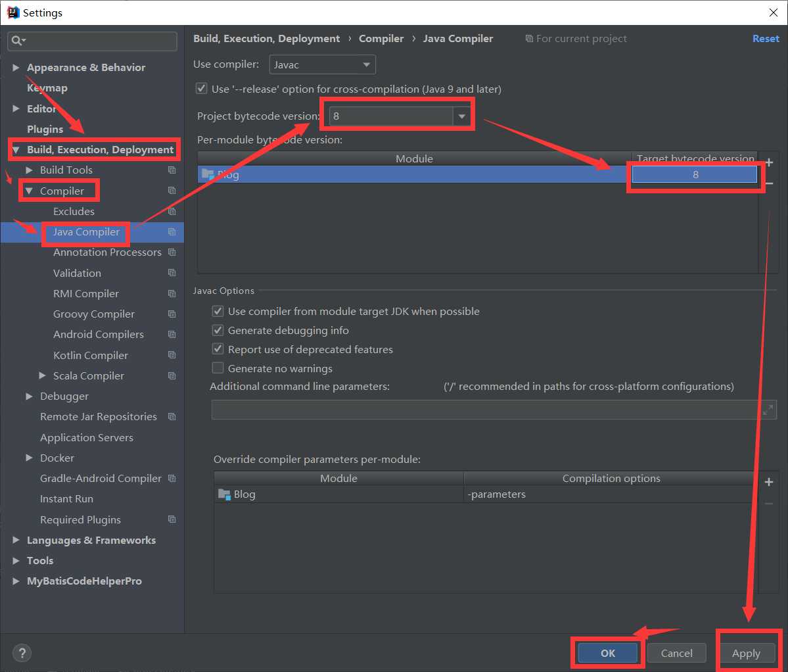
Task: Click the OK button
Action: [x=607, y=653]
